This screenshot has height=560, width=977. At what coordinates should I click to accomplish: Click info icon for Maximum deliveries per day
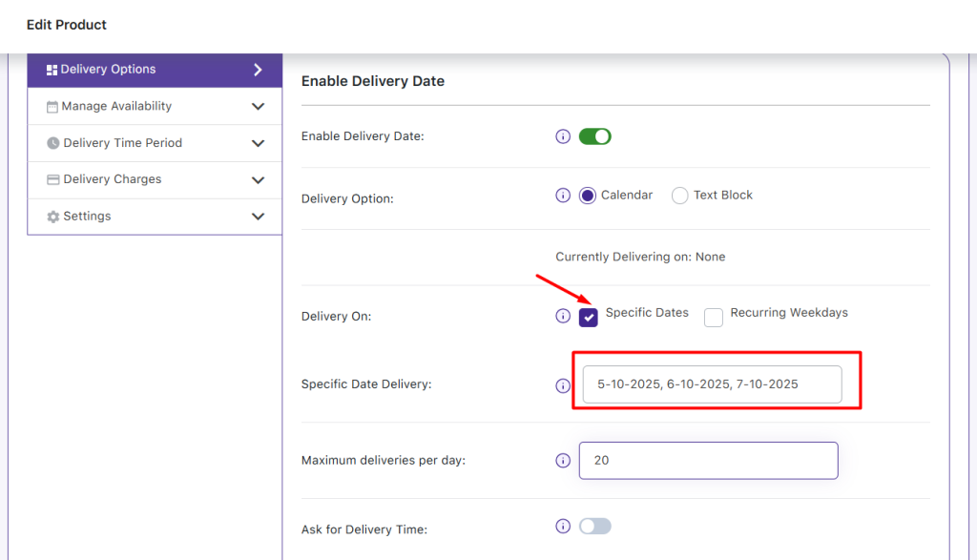[x=563, y=461]
